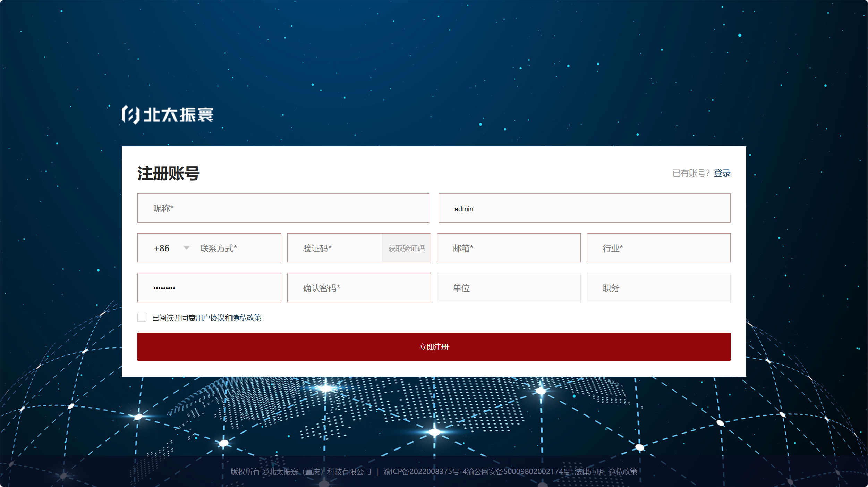This screenshot has width=868, height=487.
Task: Open the 登录 login link
Action: (722, 173)
